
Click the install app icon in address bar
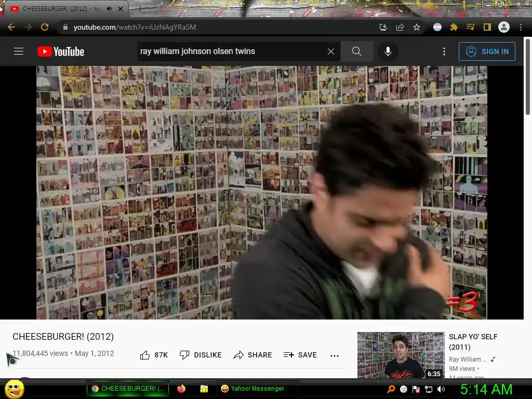383,27
